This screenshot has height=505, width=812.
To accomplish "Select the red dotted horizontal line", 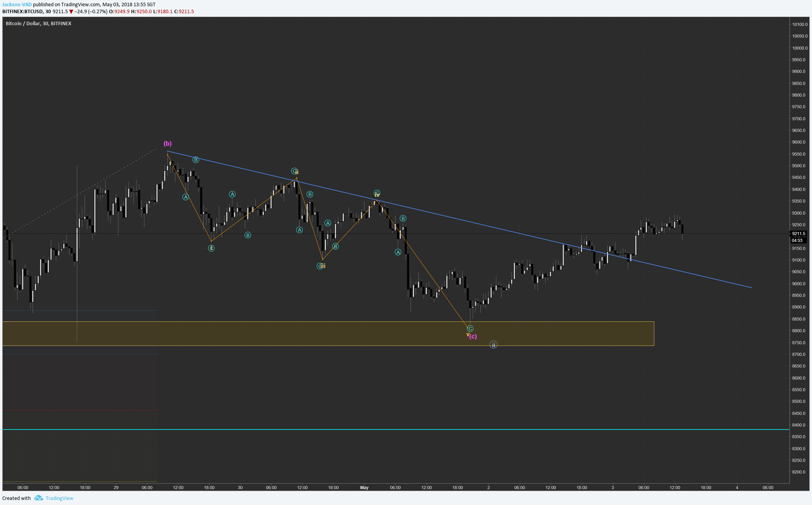I will click(x=80, y=410).
